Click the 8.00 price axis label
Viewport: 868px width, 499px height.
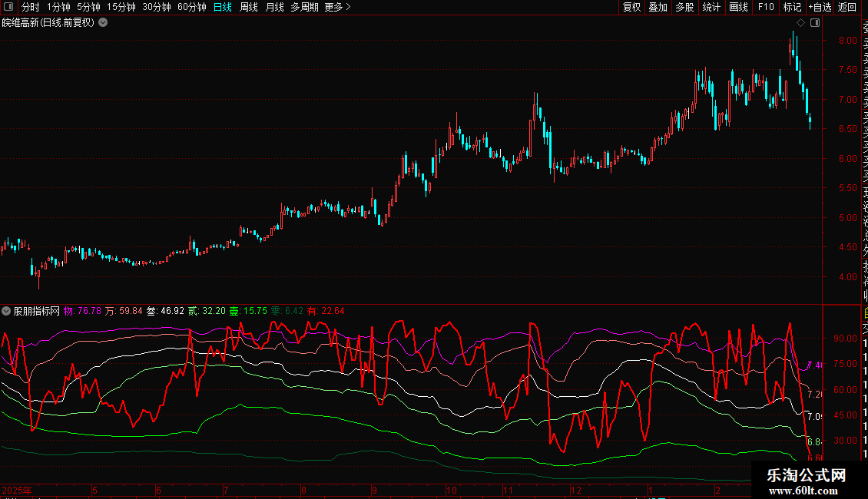click(x=848, y=41)
